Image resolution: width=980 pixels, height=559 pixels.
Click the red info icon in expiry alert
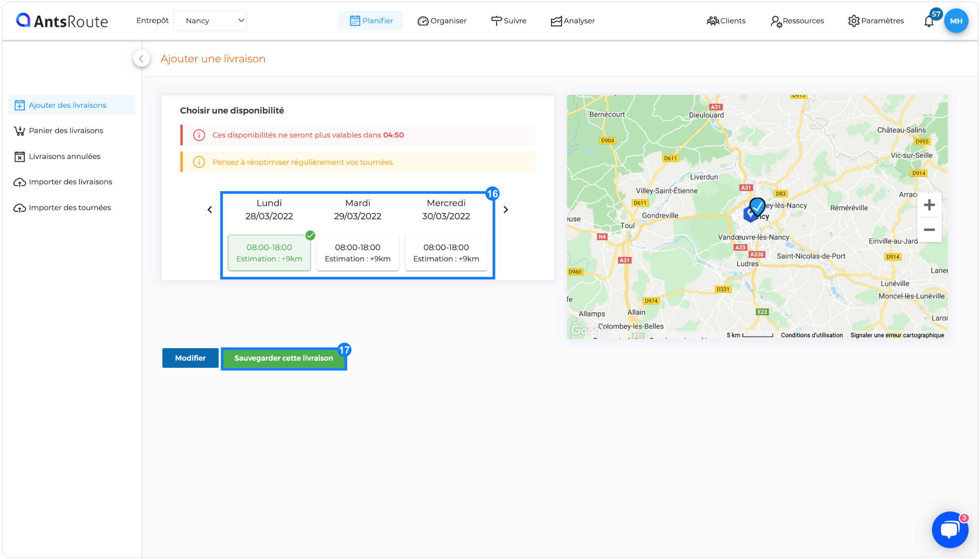tap(199, 135)
